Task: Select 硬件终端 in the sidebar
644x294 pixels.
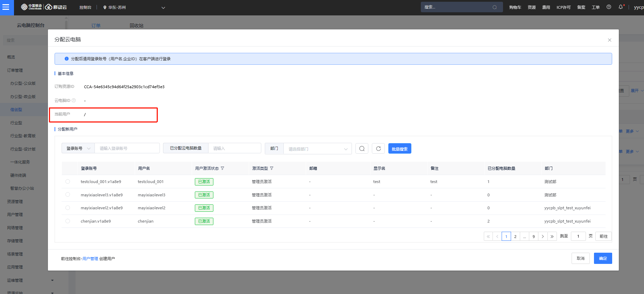Action: 18,175
